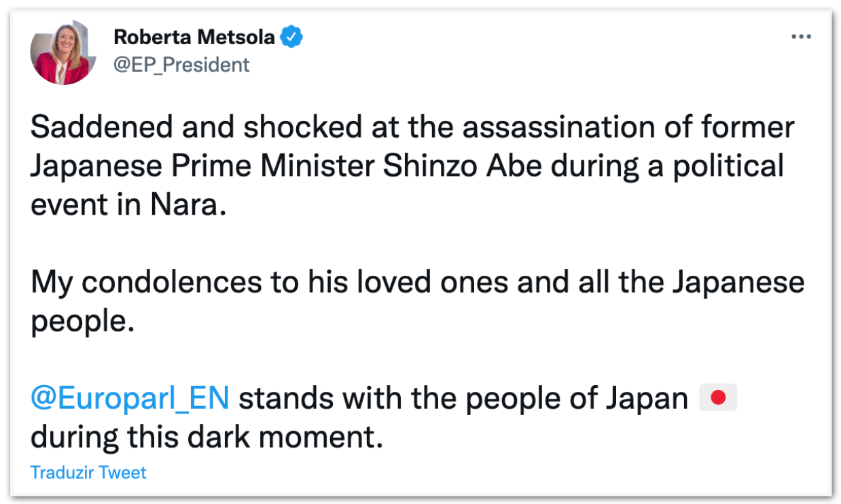841x504 pixels.
Task: Click the Traduzir Tweet link
Action: pyautogui.click(x=88, y=472)
